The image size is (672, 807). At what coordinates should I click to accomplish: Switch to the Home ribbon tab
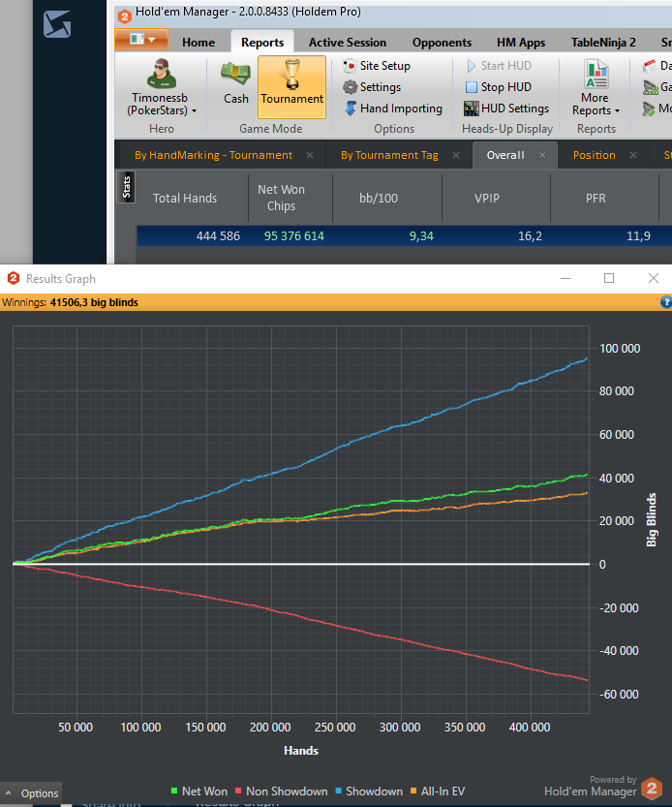tap(199, 43)
